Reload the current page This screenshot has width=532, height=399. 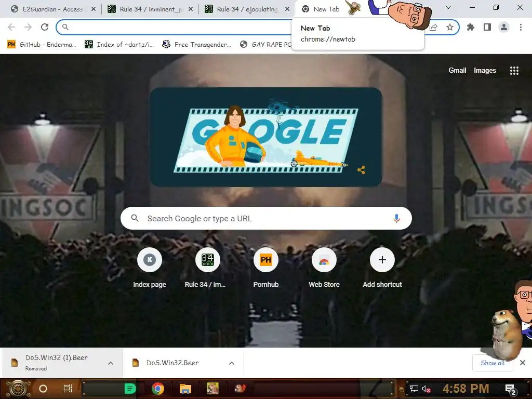[x=45, y=27]
